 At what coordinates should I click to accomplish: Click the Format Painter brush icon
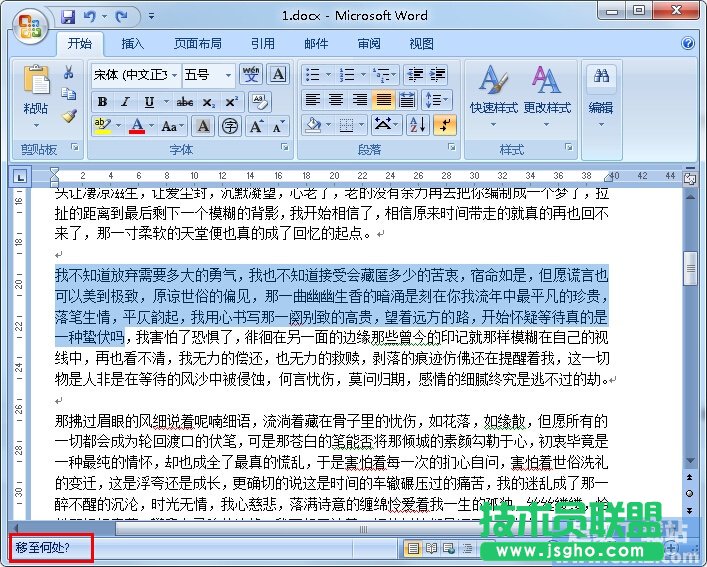(x=69, y=115)
